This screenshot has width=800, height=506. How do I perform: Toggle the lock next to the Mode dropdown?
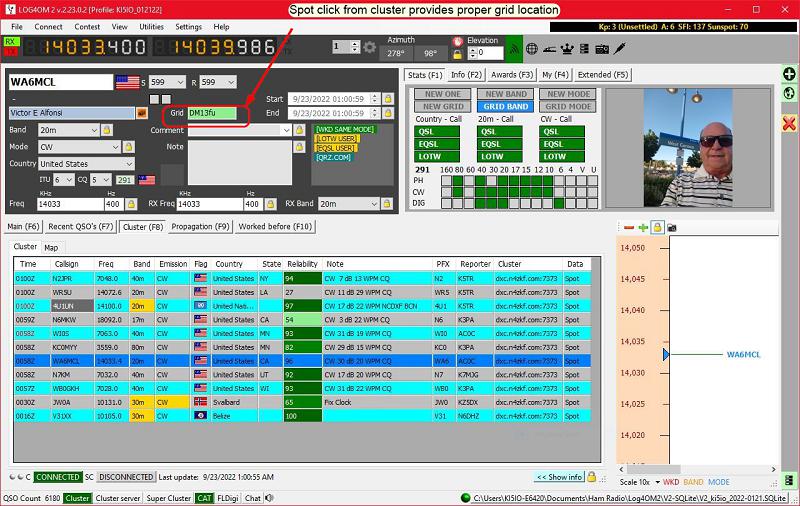129,147
